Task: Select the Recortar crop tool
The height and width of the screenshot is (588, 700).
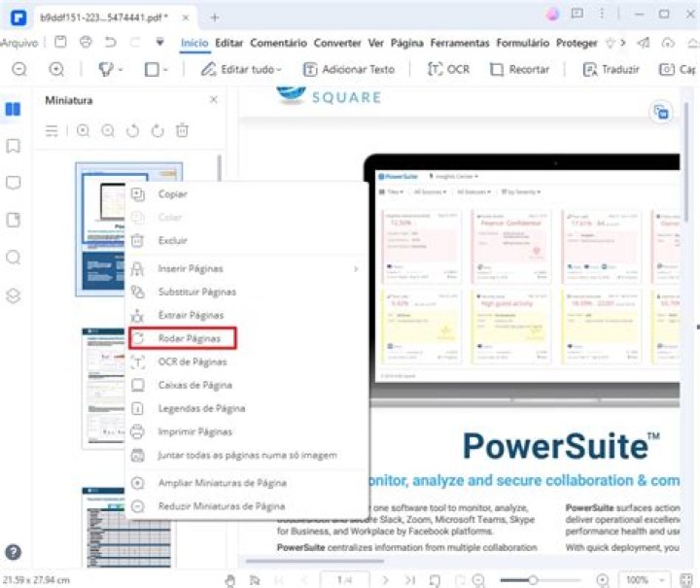Action: (x=519, y=69)
